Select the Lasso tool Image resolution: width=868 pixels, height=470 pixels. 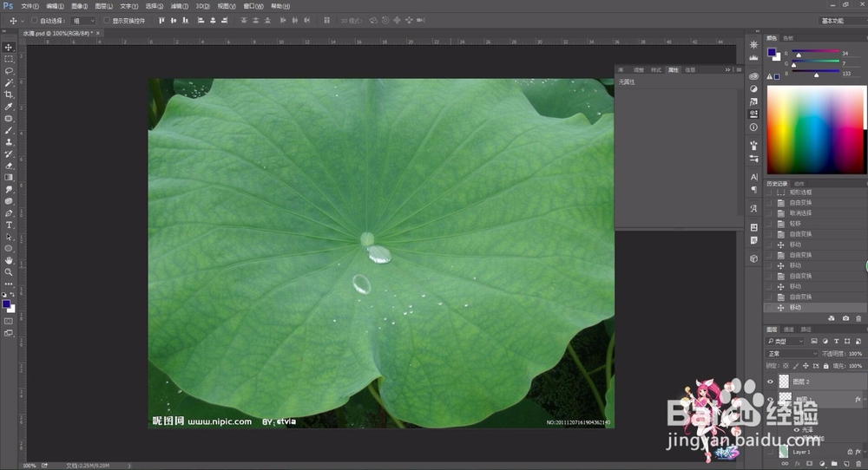pos(9,71)
